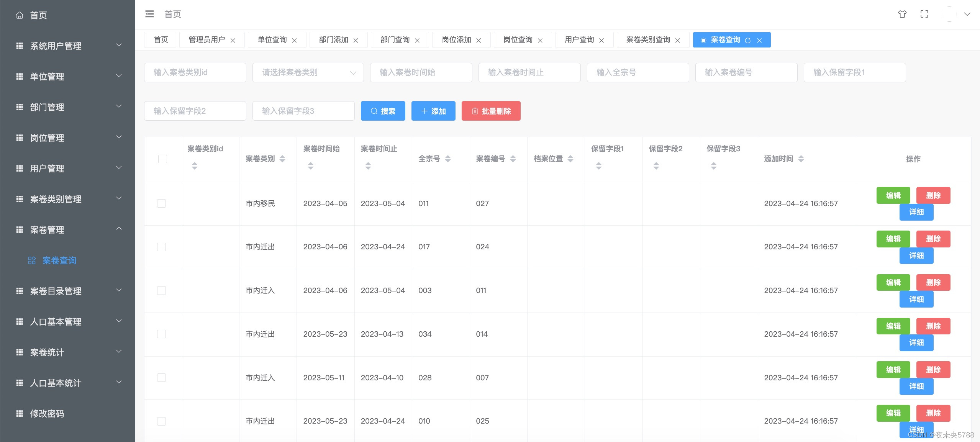Collapse sidebar with hamburger icon

click(149, 14)
